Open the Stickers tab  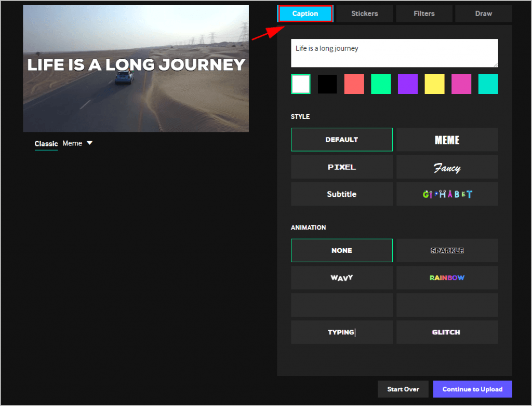[x=364, y=13]
